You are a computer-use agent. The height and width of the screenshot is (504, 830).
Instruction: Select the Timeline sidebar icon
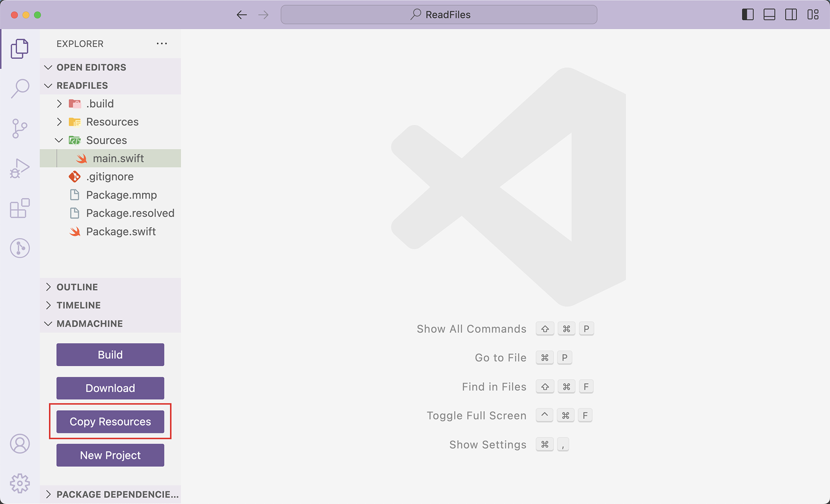(x=19, y=248)
